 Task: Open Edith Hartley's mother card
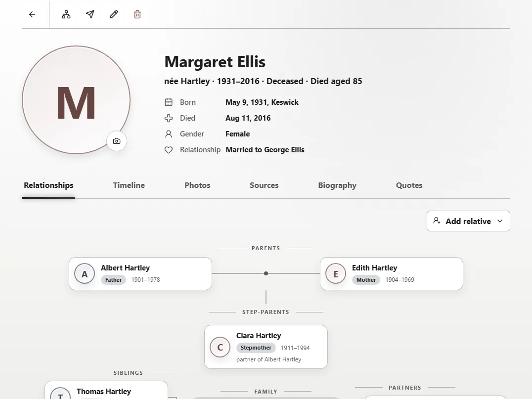392,273
